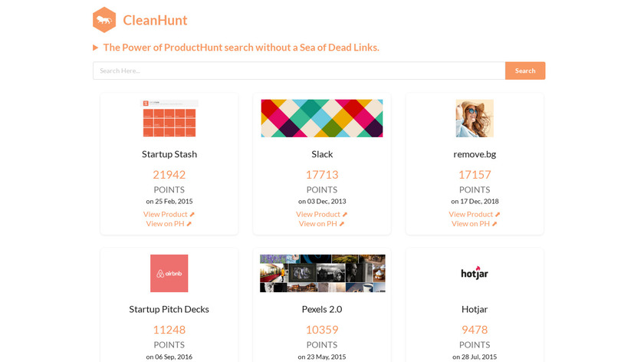Click the orange triangle beside the tagline
Screen dimensions: 644x362
(96, 48)
